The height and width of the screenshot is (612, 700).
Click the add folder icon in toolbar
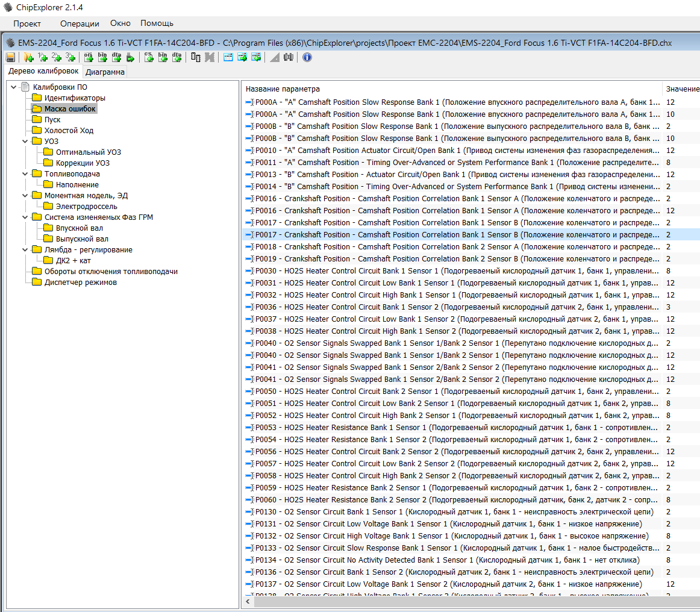pyautogui.click(x=28, y=57)
